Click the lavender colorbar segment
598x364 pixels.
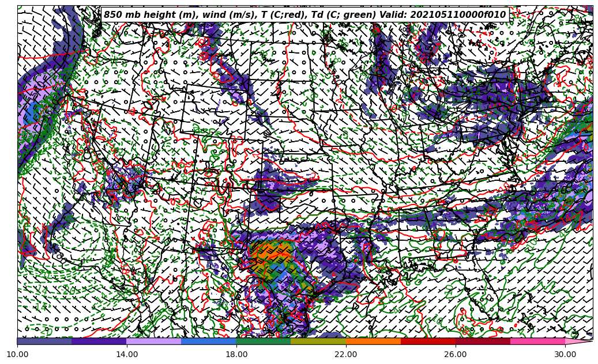pyautogui.click(x=154, y=342)
